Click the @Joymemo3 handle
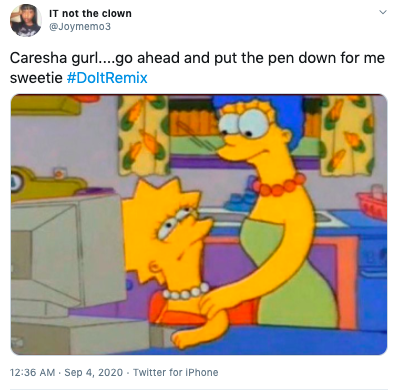The width and height of the screenshot is (395, 390). click(x=80, y=26)
